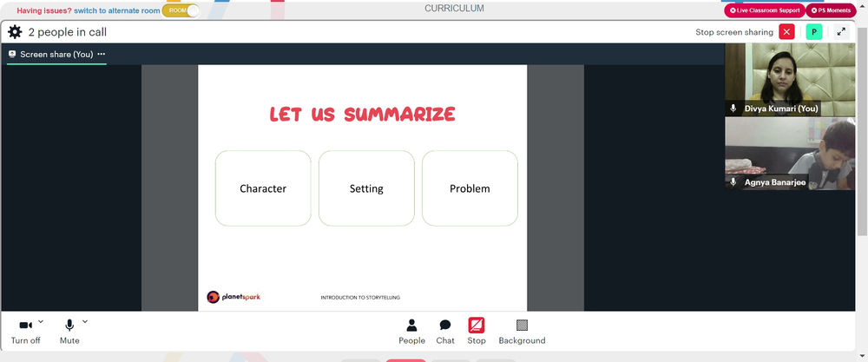Image resolution: width=868 pixels, height=362 pixels.
Task: Open Background effects
Action: pyautogui.click(x=522, y=332)
